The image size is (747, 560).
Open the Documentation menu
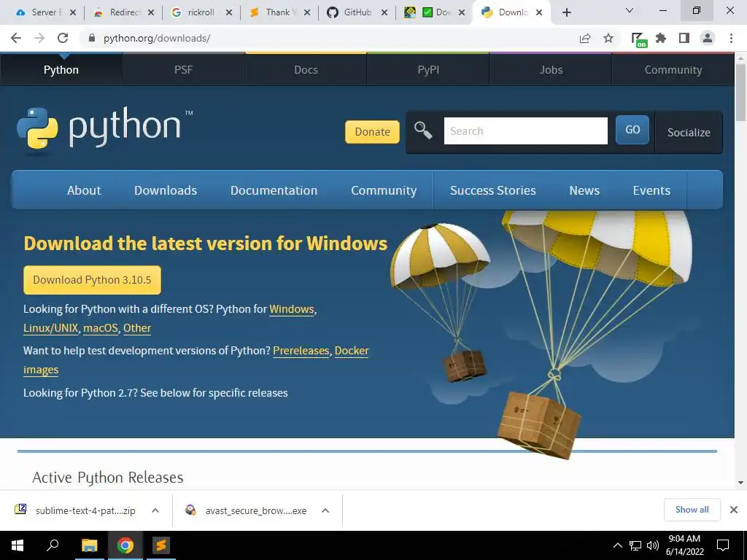pos(274,190)
